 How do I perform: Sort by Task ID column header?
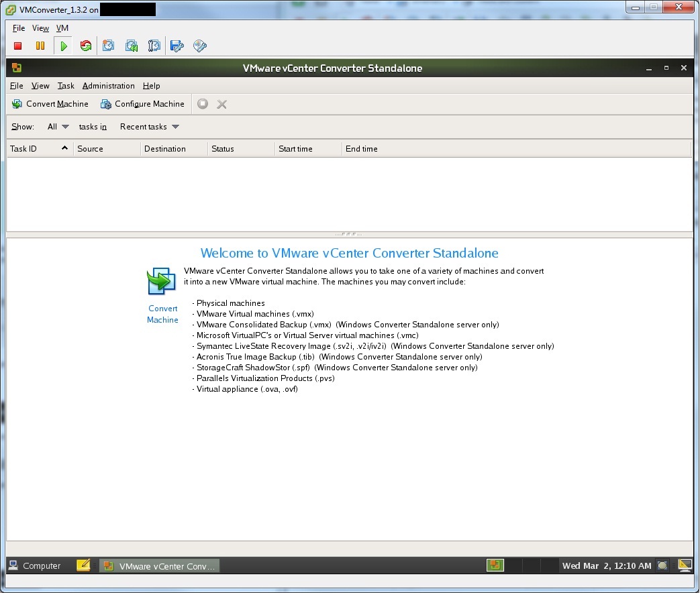click(x=40, y=148)
